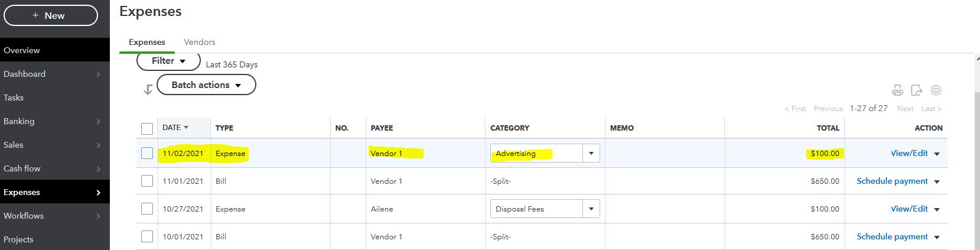
Task: Check the 11/02/2021 Expense row checkbox
Action: 147,153
